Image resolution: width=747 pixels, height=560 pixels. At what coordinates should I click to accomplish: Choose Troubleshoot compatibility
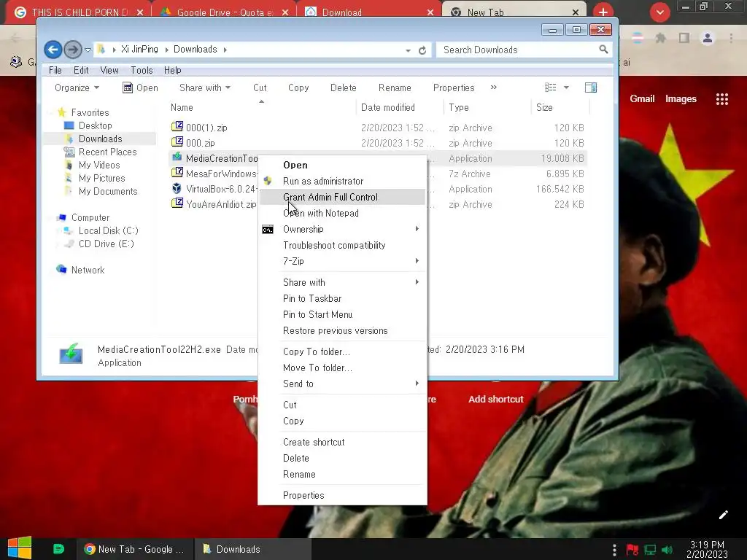342,245
